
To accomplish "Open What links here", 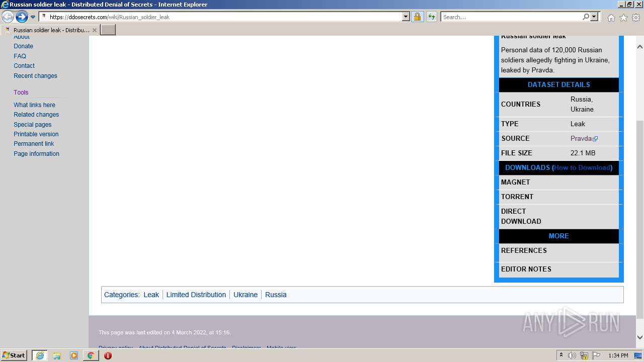I will coord(34,105).
